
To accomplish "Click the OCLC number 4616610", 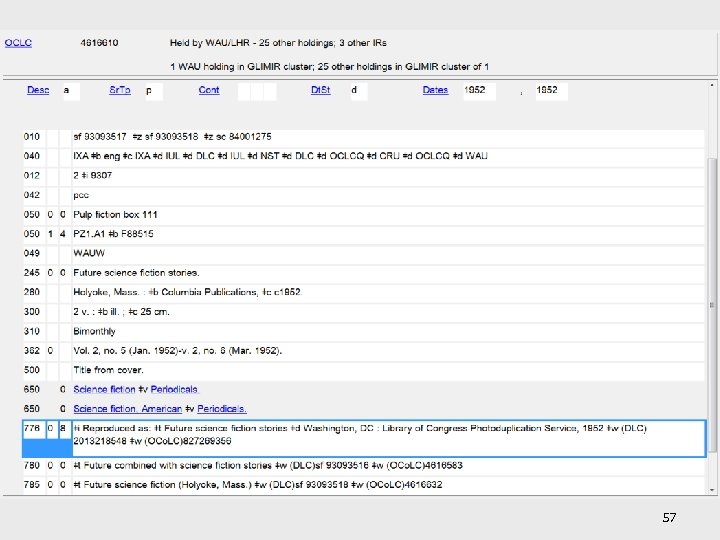I will (x=99, y=43).
